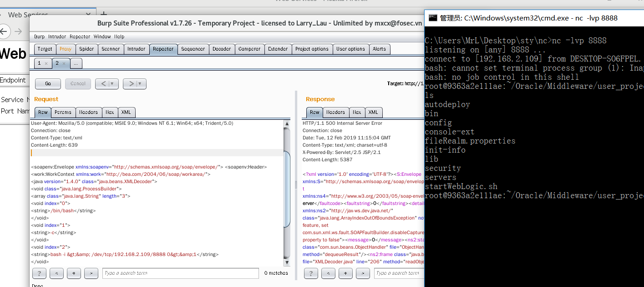Image resolution: width=644 pixels, height=287 pixels.
Task: Click Firefox's browser forward arrow
Action: point(18,31)
